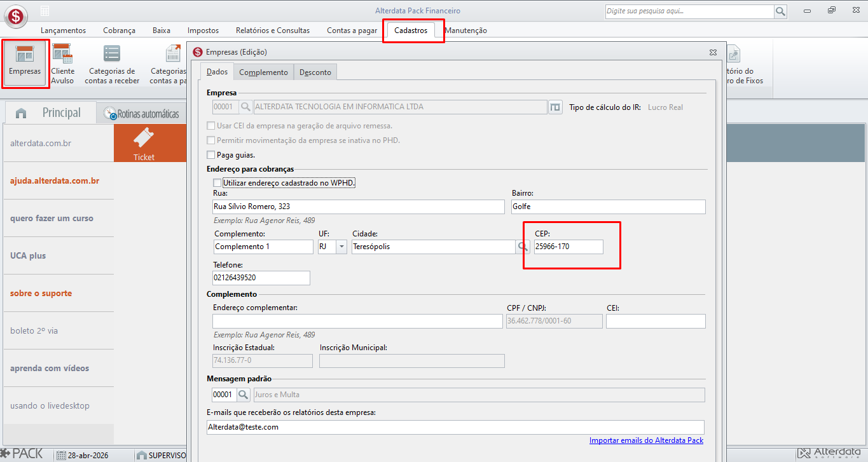Image resolution: width=868 pixels, height=462 pixels.
Task: Open the Contas a pagar menu
Action: click(x=352, y=31)
